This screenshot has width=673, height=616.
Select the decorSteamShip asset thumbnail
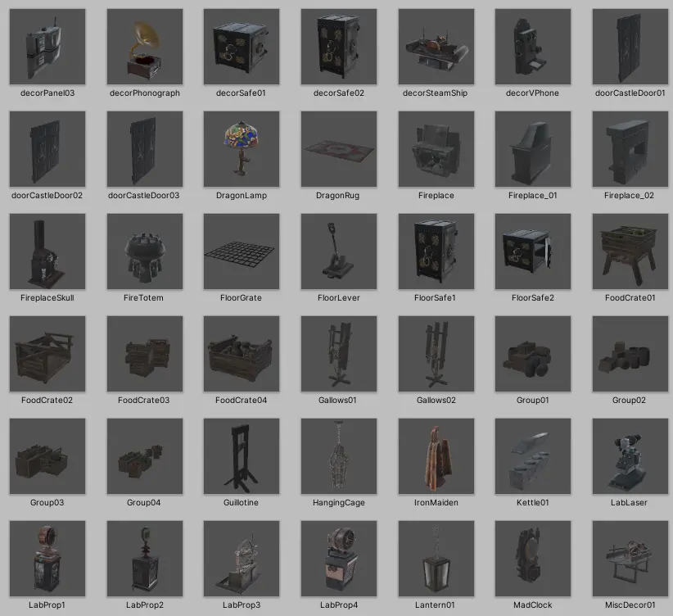click(436, 47)
